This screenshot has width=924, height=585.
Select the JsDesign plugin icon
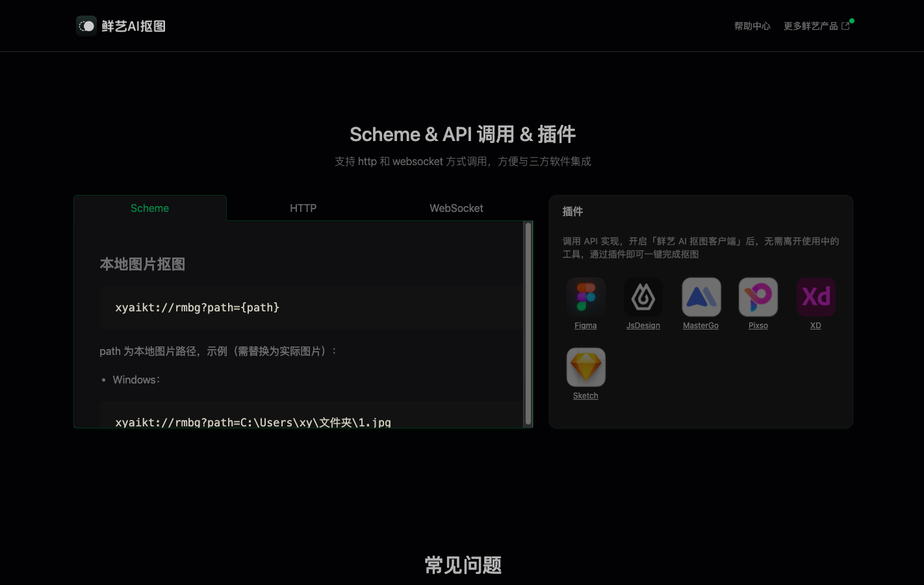coord(643,297)
